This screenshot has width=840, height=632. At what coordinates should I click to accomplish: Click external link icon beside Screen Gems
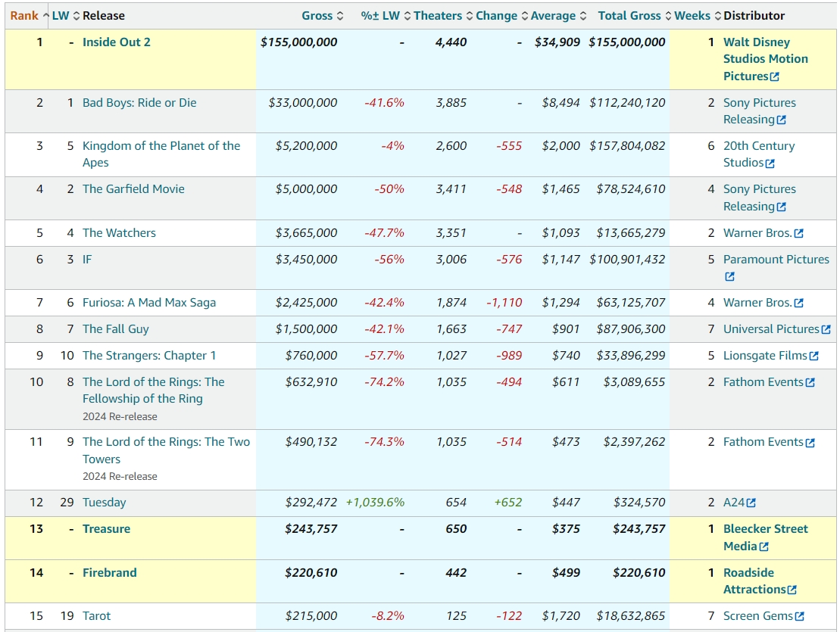799,617
